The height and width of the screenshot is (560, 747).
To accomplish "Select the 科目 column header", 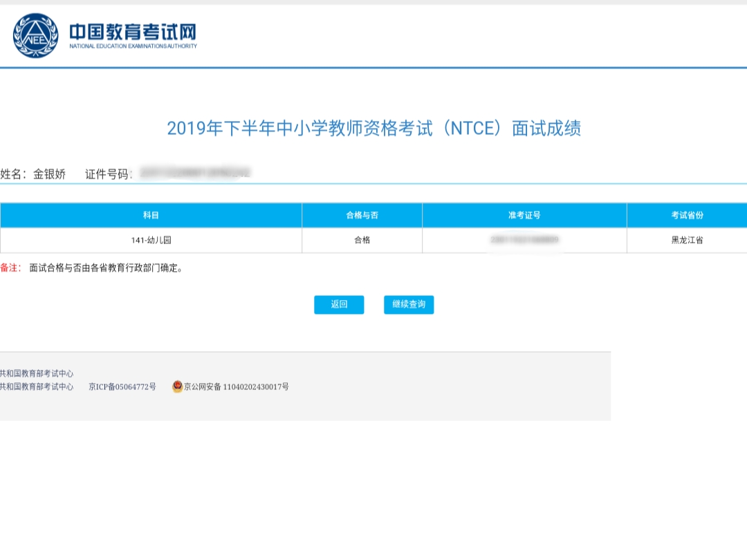I will pyautogui.click(x=151, y=216).
